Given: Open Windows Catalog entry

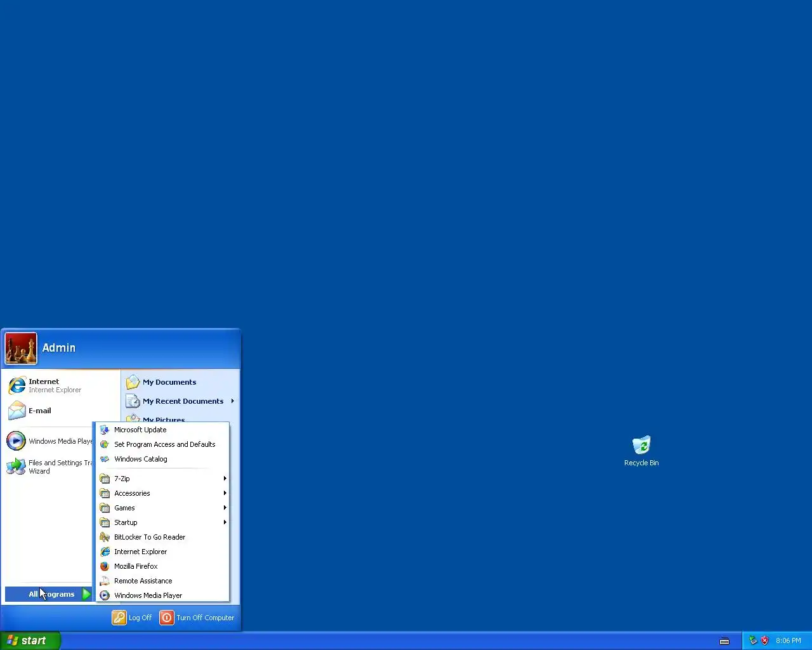Looking at the screenshot, I should coord(162,459).
